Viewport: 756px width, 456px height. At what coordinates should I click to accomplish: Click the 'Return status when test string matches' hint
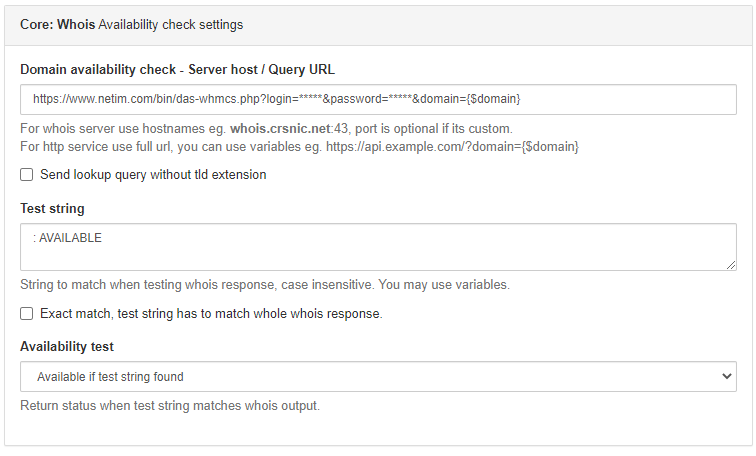point(170,405)
